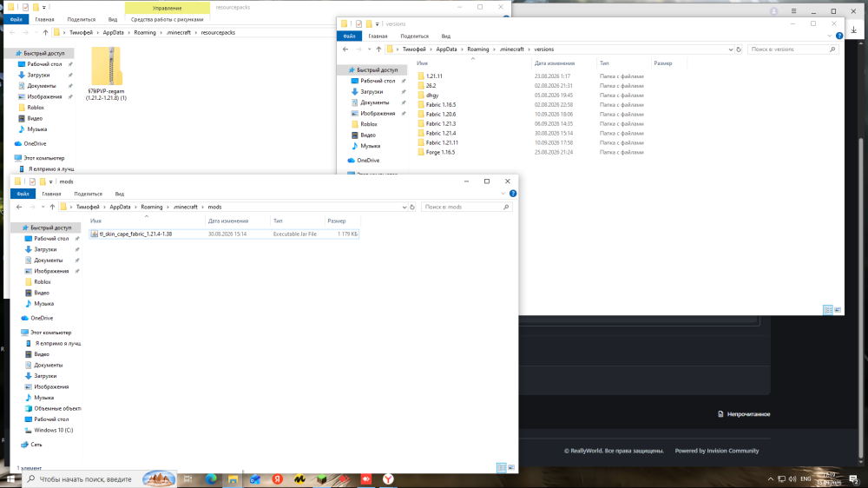Launch Microsoft Edge from the taskbar

click(x=211, y=479)
